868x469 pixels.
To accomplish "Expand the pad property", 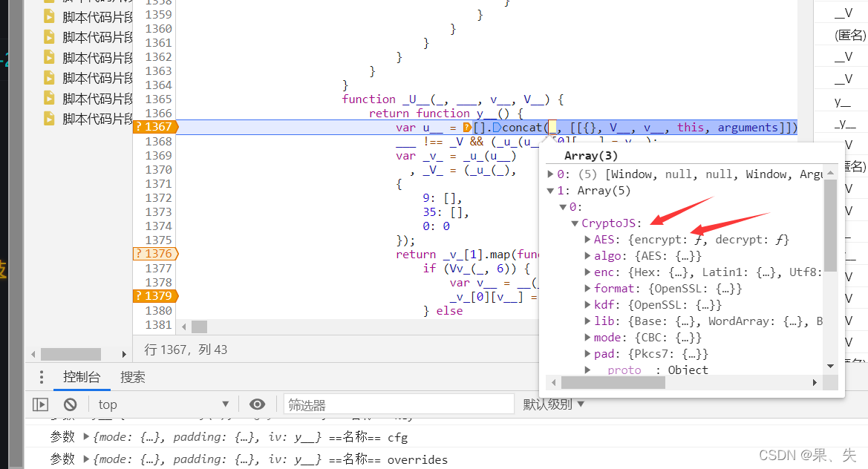I will [x=587, y=354].
